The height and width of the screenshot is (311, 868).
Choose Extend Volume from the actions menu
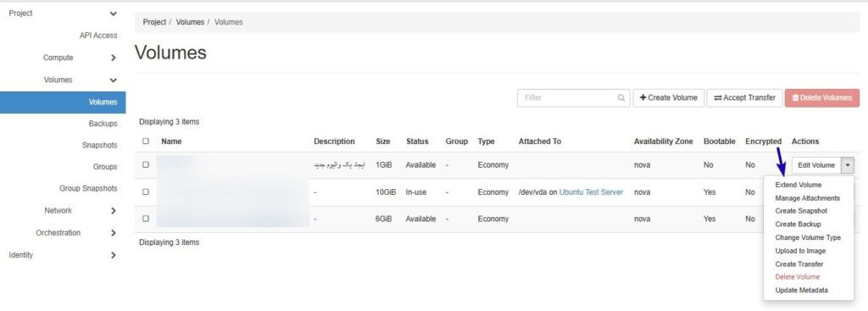pos(798,185)
